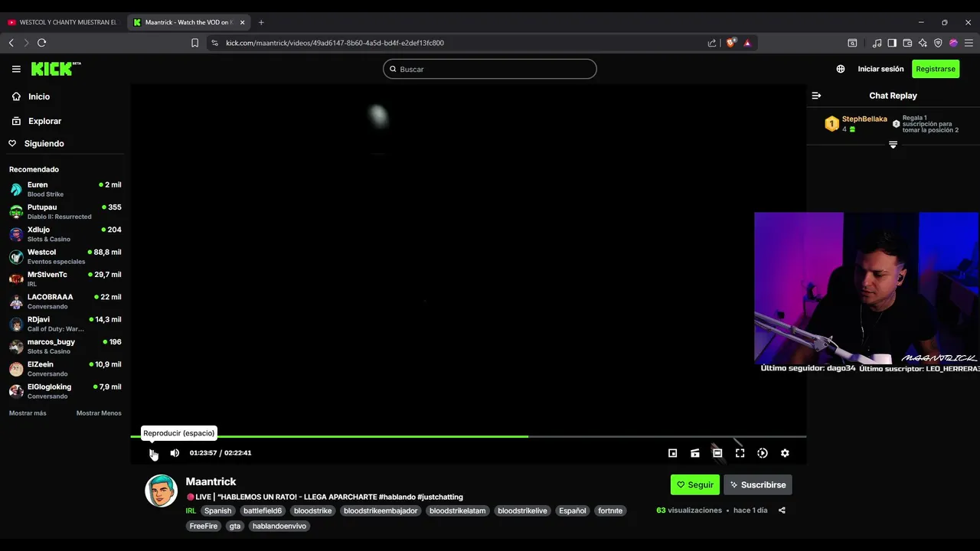Go back with the browser back arrow

click(11, 43)
